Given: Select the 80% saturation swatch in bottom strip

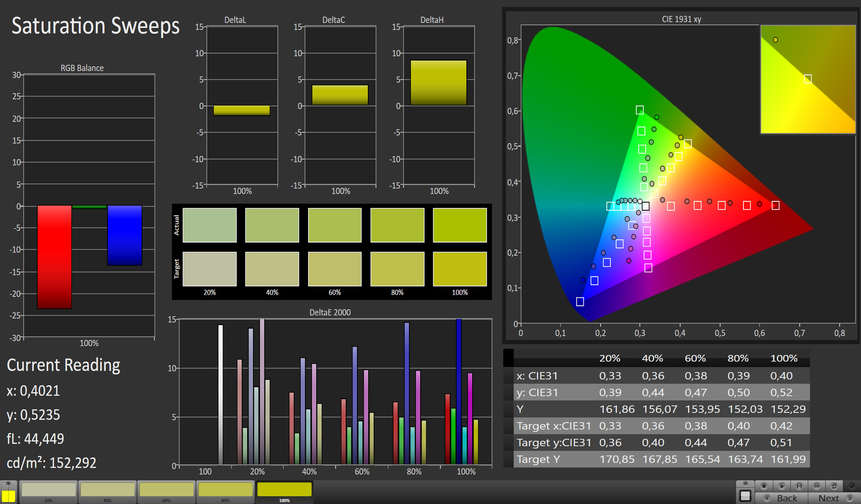Looking at the screenshot, I should tap(226, 490).
